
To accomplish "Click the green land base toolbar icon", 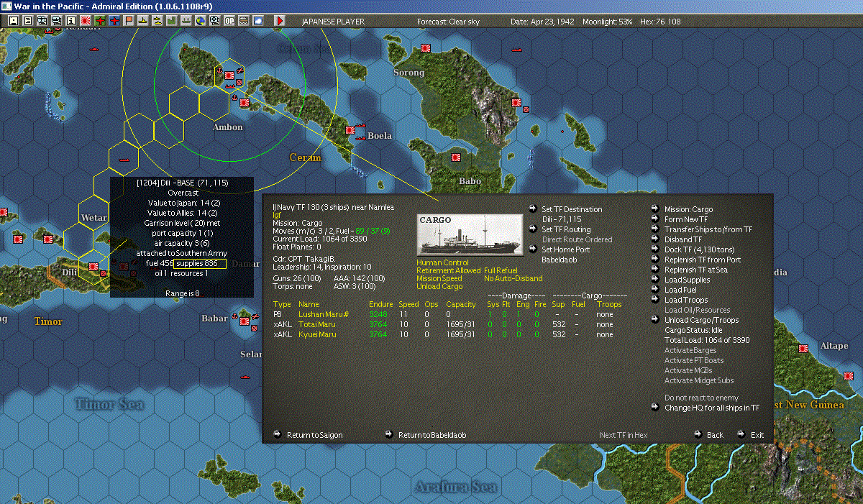I will (171, 21).
